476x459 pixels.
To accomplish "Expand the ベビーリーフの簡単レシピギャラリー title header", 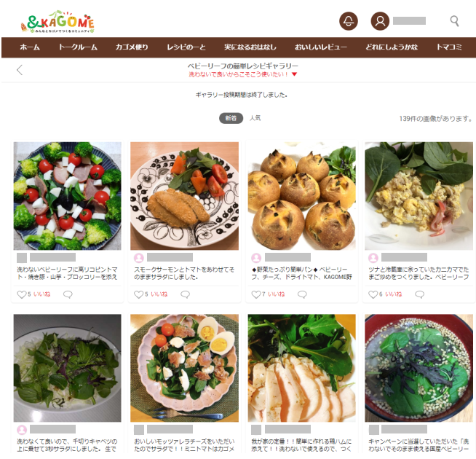I will pyautogui.click(x=242, y=66).
